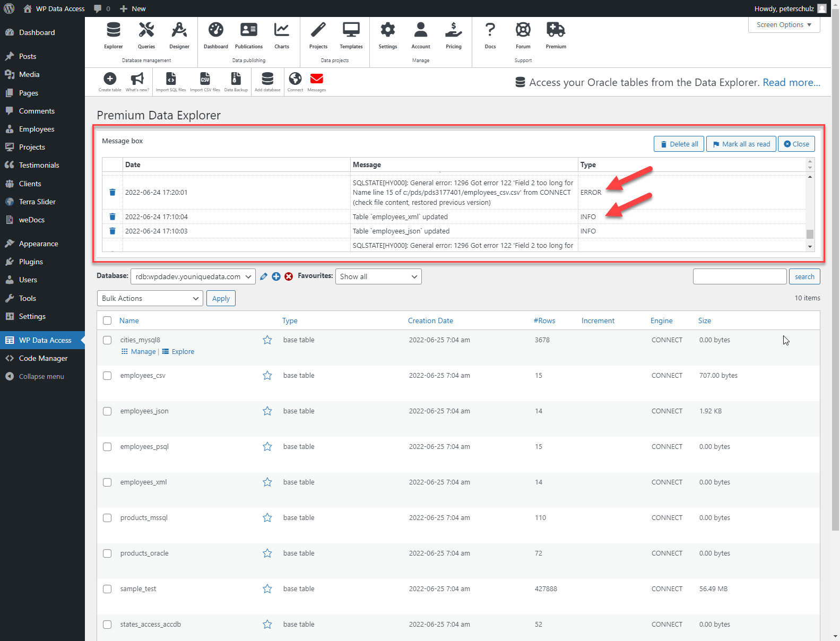
Task: Close the Message box
Action: click(x=796, y=144)
